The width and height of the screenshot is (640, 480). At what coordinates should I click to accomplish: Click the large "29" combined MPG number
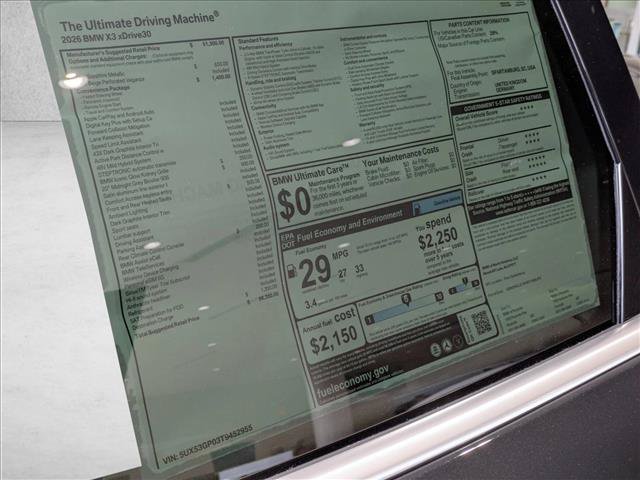coord(314,271)
